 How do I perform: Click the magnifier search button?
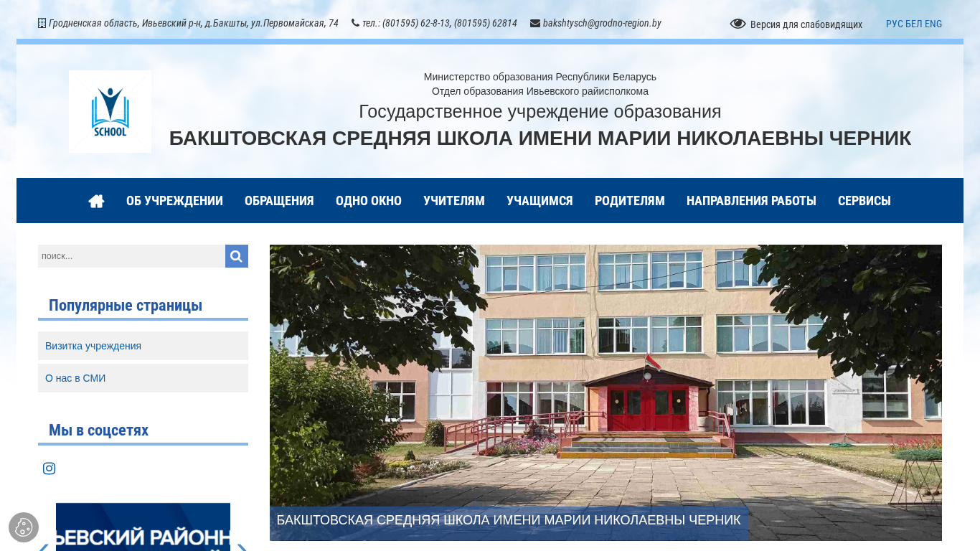coord(237,256)
